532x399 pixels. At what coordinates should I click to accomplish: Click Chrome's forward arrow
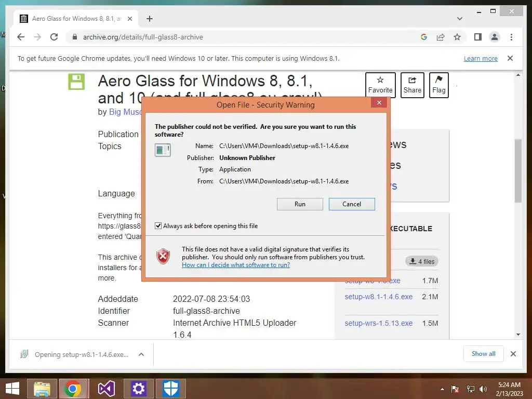(37, 37)
